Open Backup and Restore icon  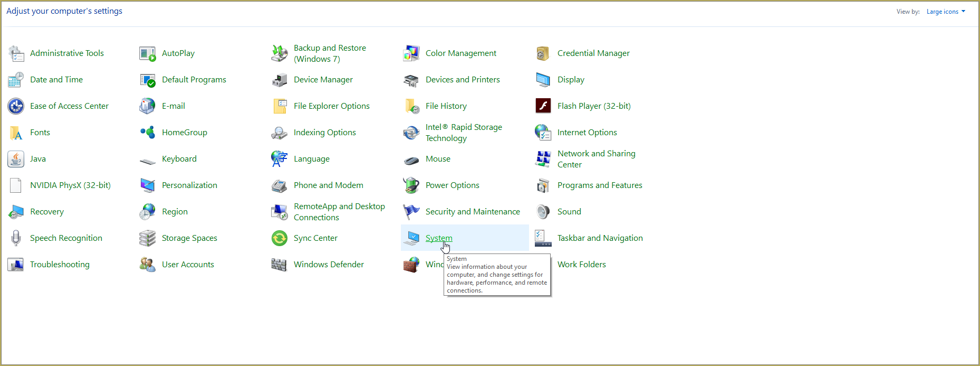click(280, 53)
